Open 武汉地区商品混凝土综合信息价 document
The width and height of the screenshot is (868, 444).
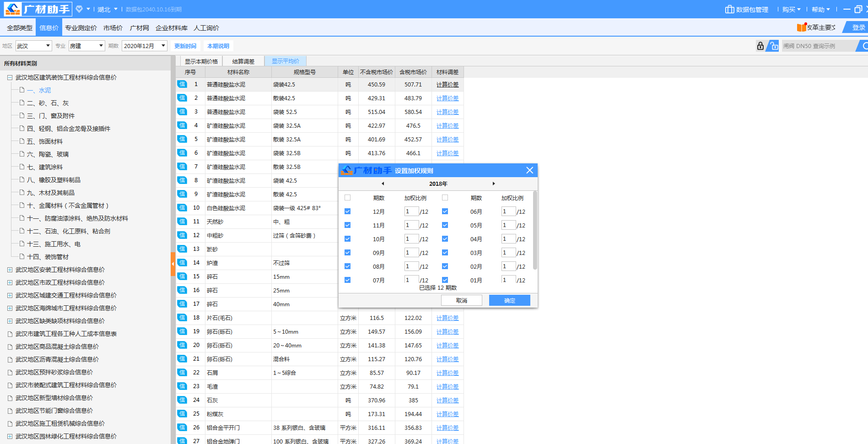point(57,347)
